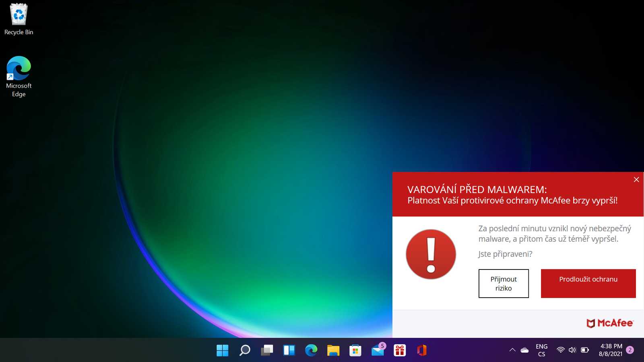
Task: Check battery status in the tray
Action: point(585,350)
